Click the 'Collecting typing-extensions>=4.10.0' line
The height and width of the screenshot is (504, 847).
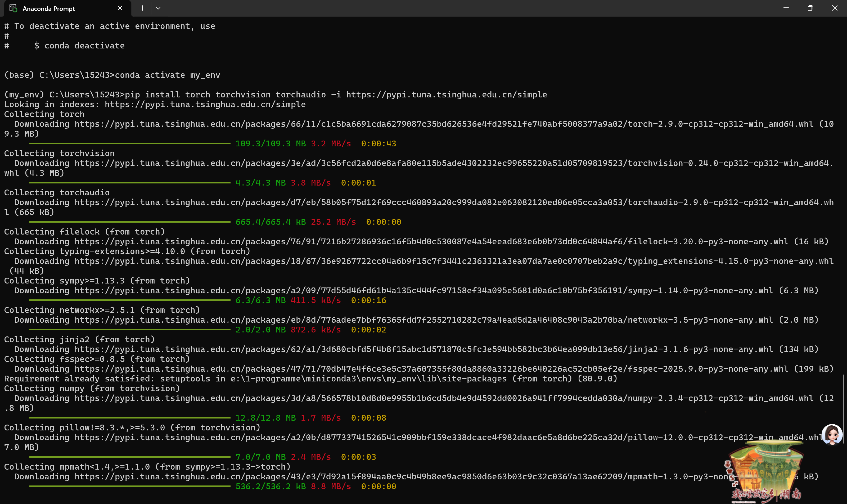pos(127,251)
